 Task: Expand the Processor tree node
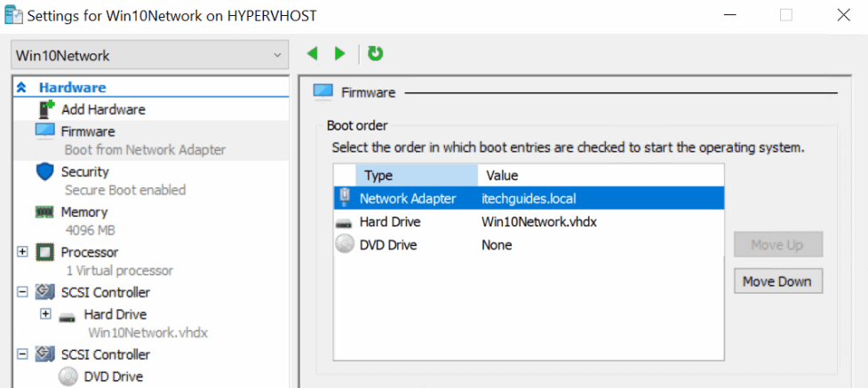(x=22, y=252)
